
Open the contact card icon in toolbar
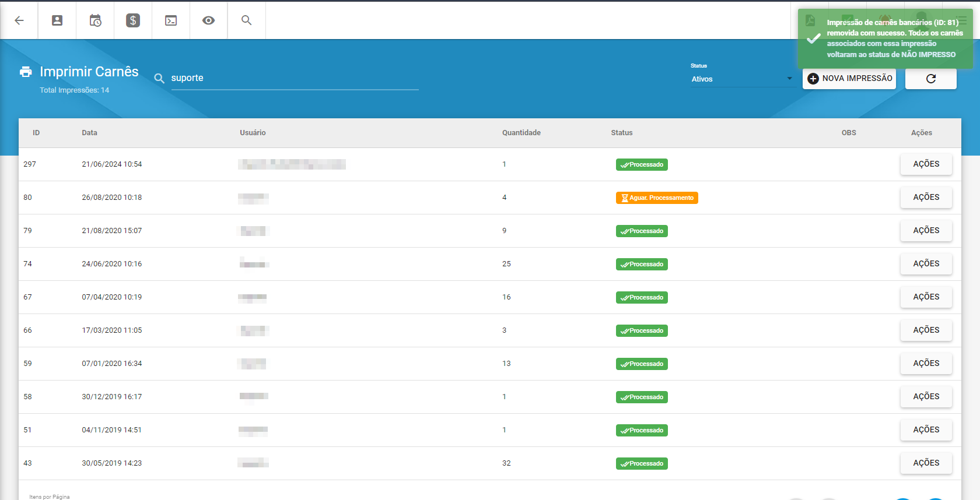point(57,20)
